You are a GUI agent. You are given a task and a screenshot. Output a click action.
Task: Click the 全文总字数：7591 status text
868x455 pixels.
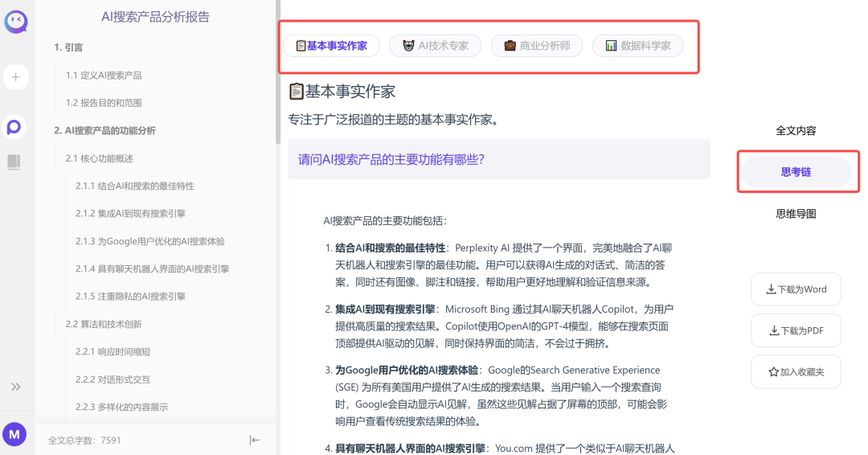point(84,441)
